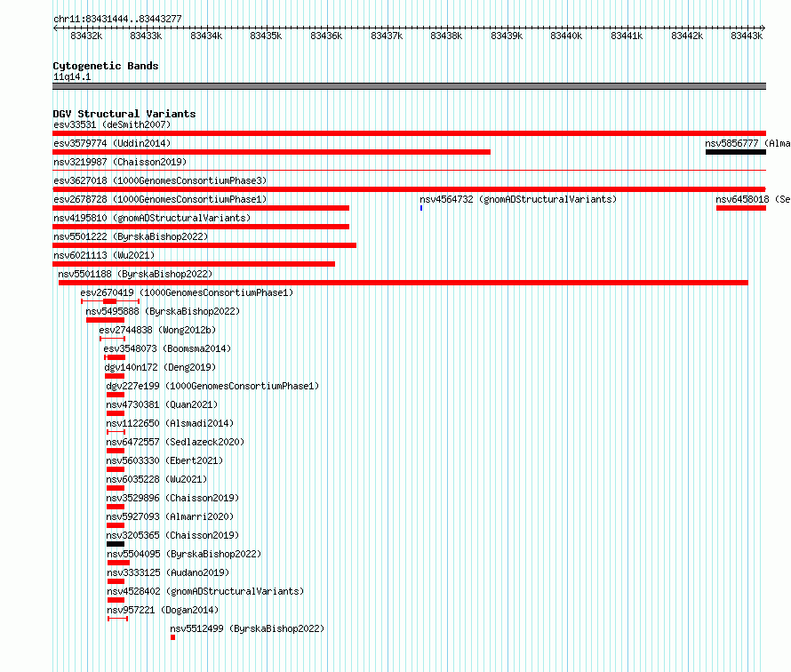Open the esv3579774 (Uddin2014) variant label

pos(112,143)
